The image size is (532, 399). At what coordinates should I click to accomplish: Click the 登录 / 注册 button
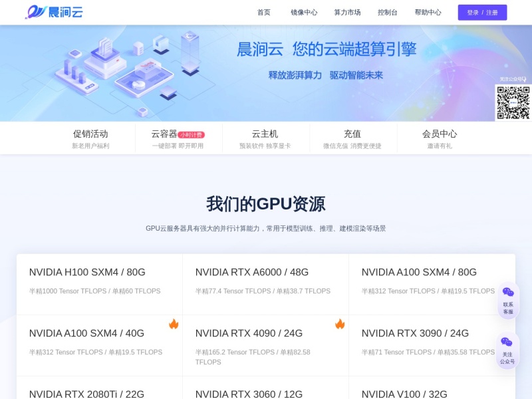482,13
